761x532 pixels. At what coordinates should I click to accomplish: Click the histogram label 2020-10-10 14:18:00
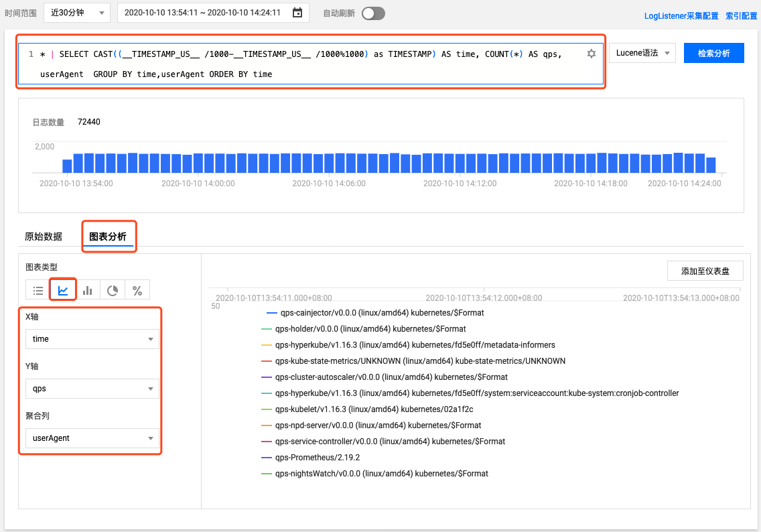click(x=591, y=184)
